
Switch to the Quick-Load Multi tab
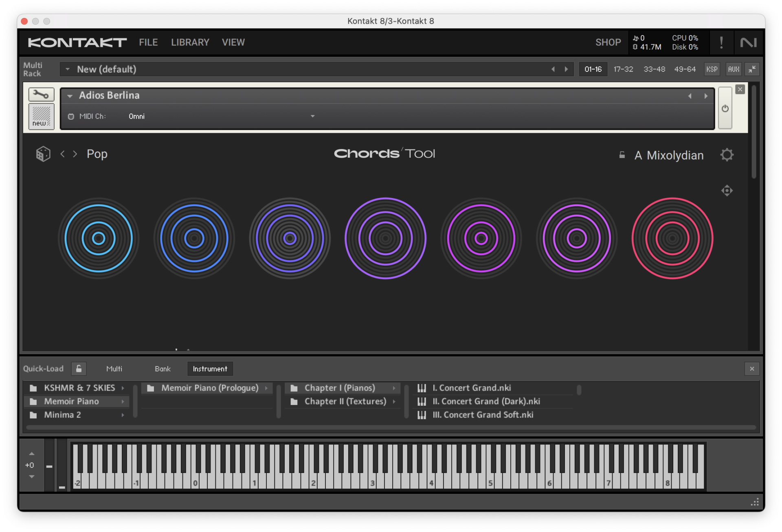pos(114,369)
